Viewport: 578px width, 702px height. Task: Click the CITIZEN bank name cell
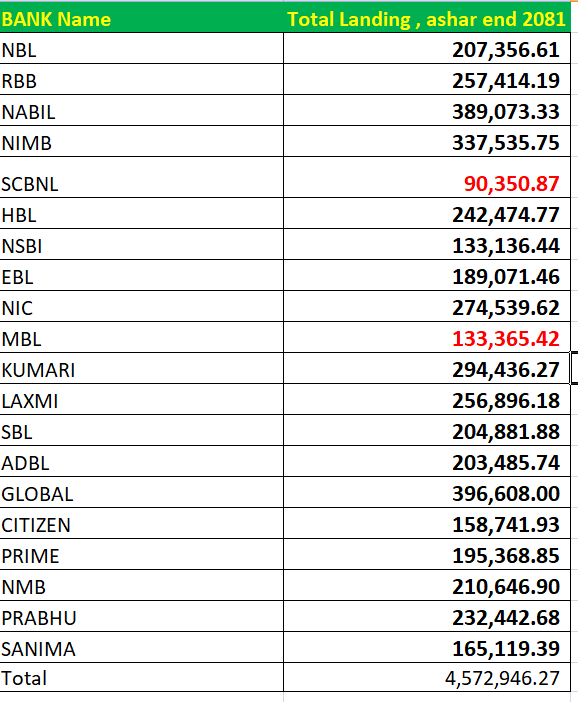point(141,523)
